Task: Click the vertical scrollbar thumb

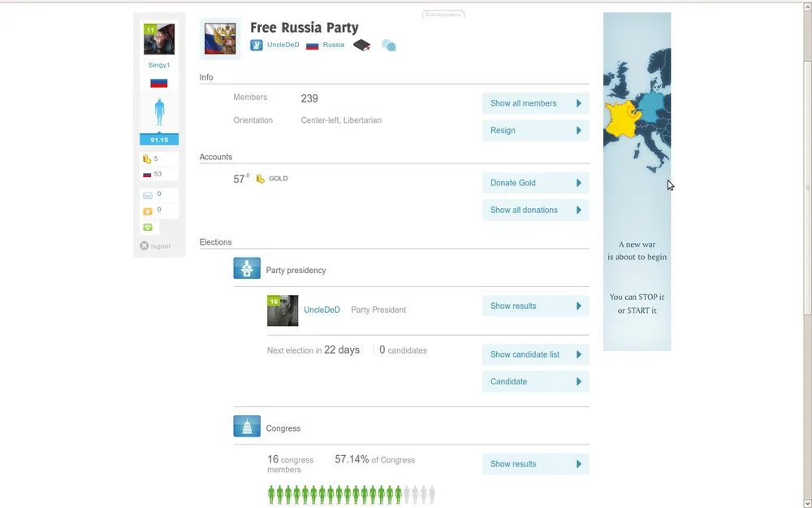Action: (x=807, y=188)
